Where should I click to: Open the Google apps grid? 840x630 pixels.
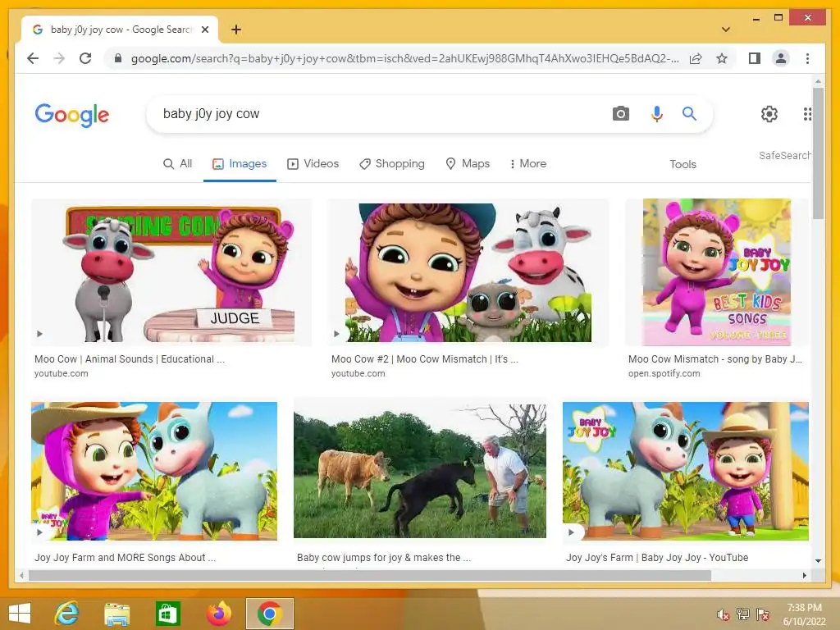coord(807,113)
